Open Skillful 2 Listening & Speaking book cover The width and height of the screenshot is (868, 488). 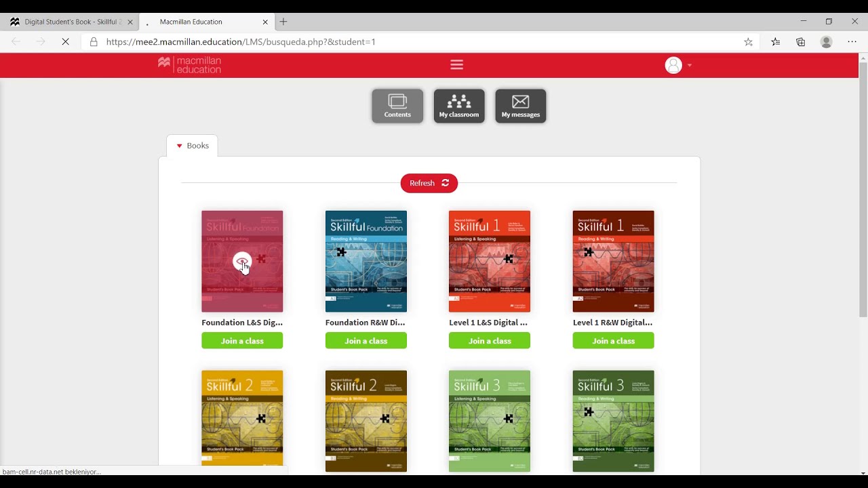[242, 421]
